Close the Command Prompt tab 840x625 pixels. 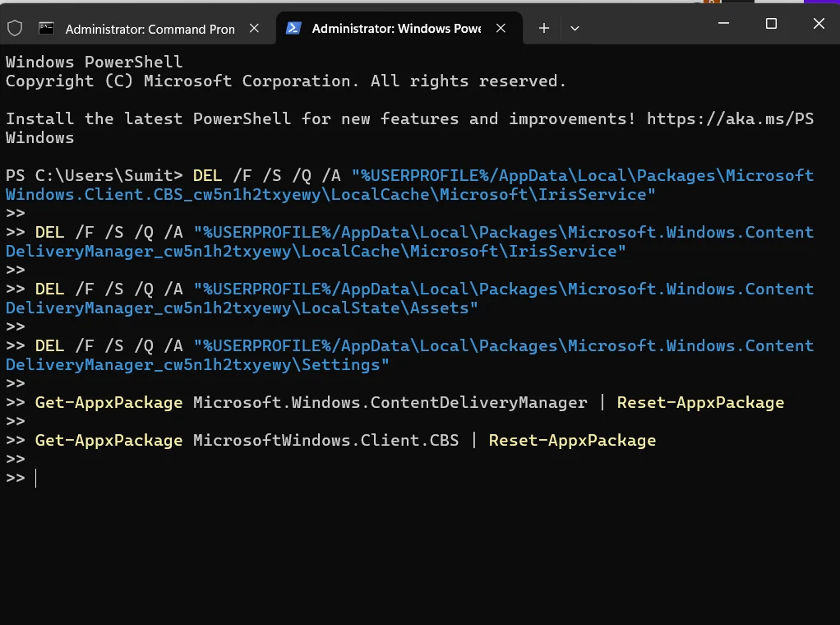pos(255,29)
